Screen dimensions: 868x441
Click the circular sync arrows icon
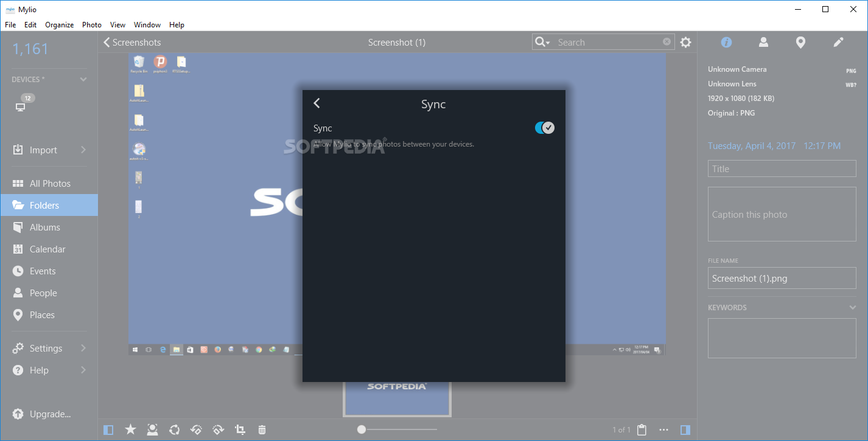175,429
